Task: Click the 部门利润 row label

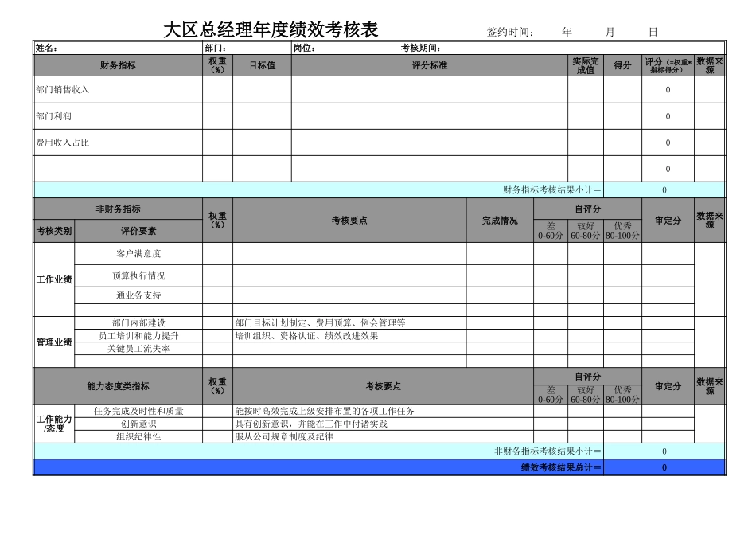Action: 53,116
